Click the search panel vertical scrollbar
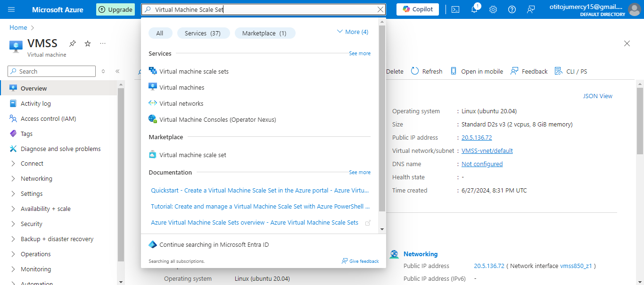This screenshot has height=285, width=644. pos(382,118)
